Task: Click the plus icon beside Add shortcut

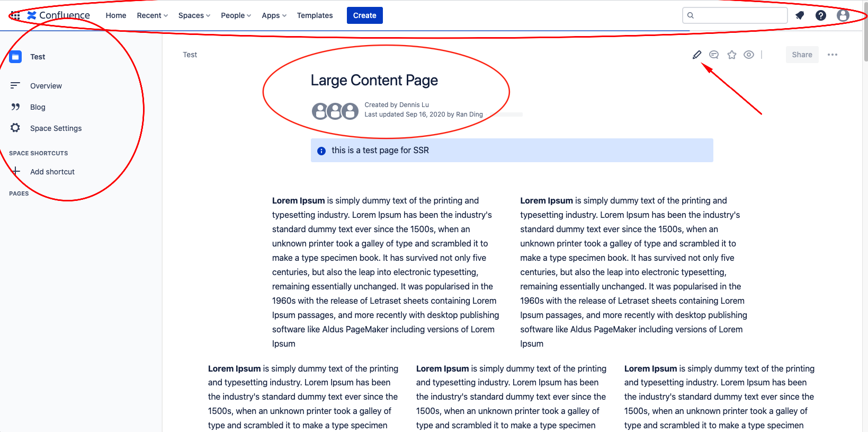Action: tap(16, 171)
